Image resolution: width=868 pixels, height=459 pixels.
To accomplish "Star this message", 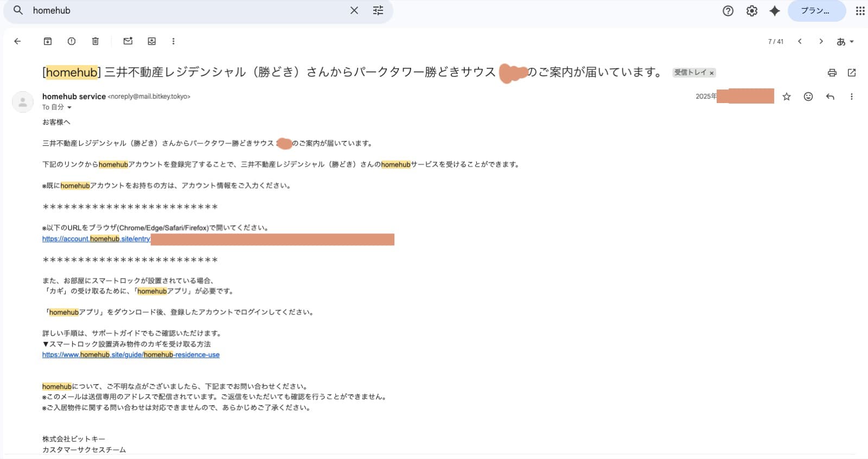I will [x=787, y=97].
